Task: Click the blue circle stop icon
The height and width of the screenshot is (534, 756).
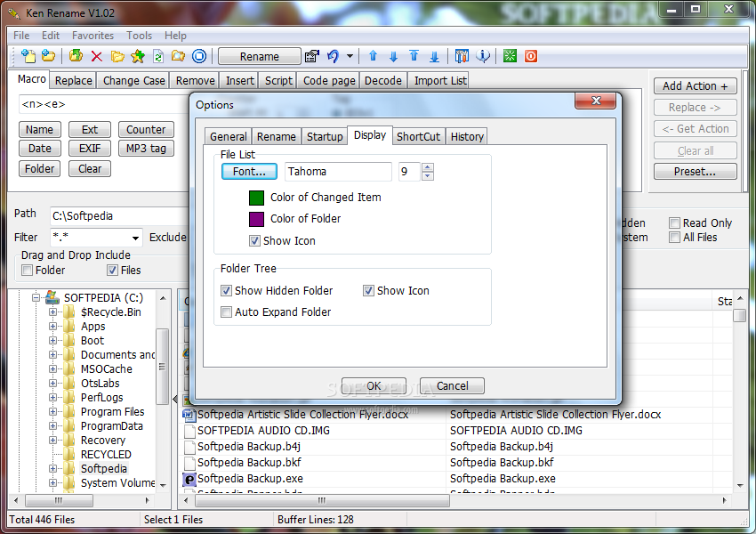Action: [x=199, y=56]
